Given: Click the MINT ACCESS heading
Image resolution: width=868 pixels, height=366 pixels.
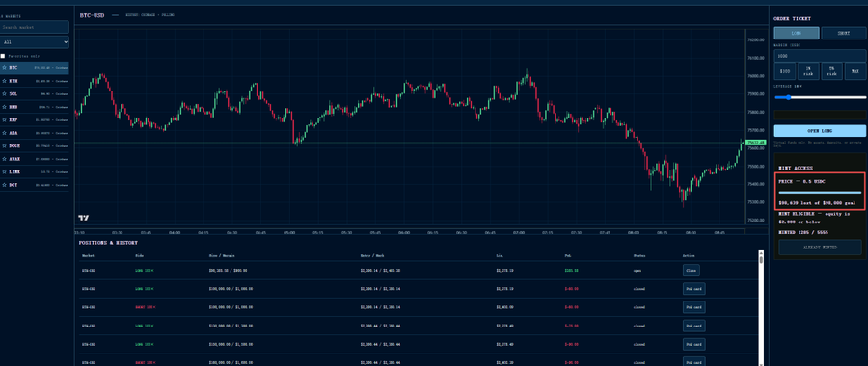Looking at the screenshot, I should [795, 168].
